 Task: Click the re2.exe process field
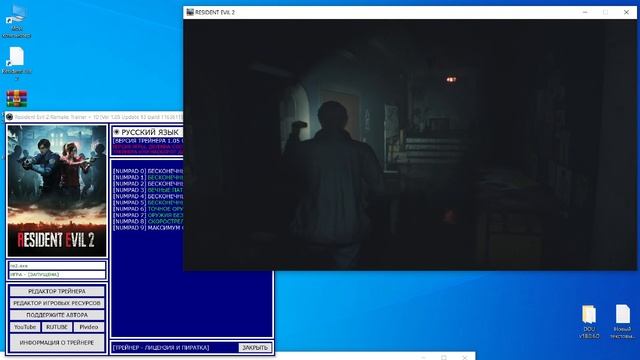pos(57,266)
